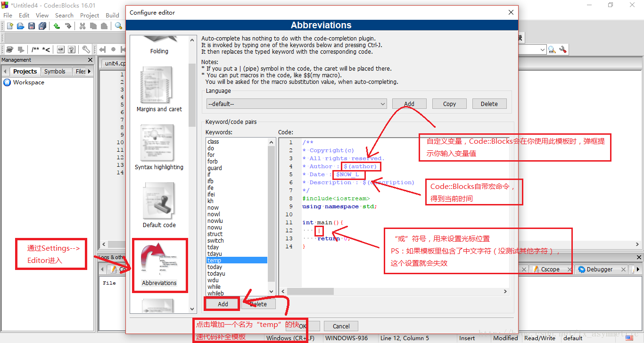644x343 pixels.
Task: Open the --default-- language dropdown
Action: [297, 104]
